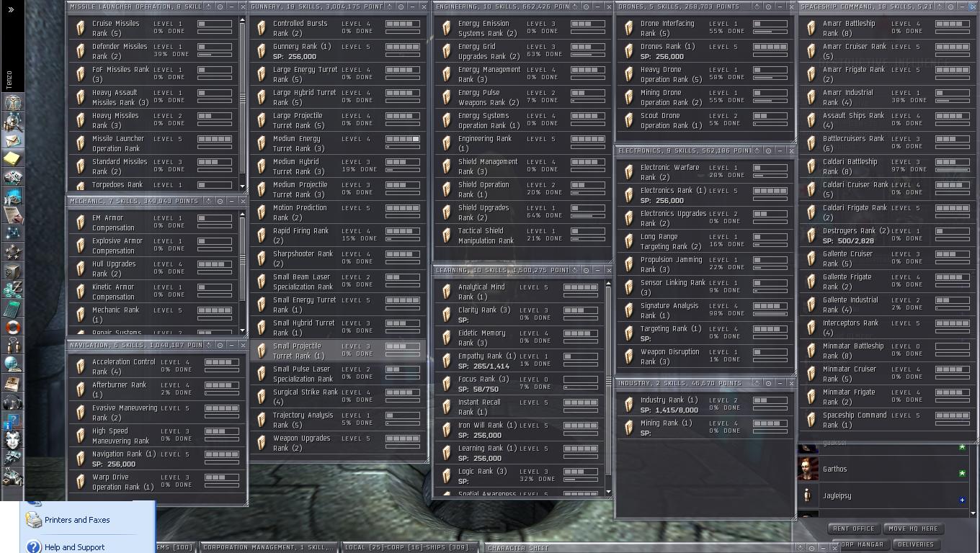Click the Garthos character portrait
980x553 pixels.
click(x=808, y=469)
